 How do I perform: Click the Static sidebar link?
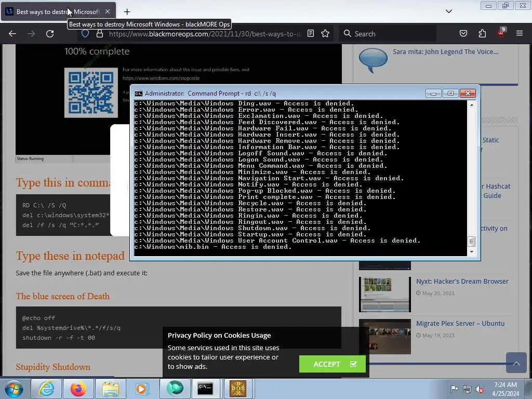pos(490,140)
